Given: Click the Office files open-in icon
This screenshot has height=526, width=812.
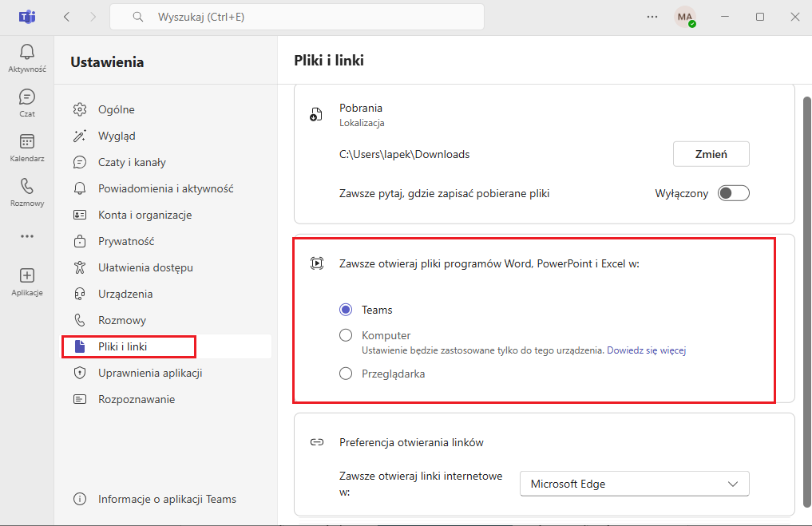Looking at the screenshot, I should pos(317,263).
